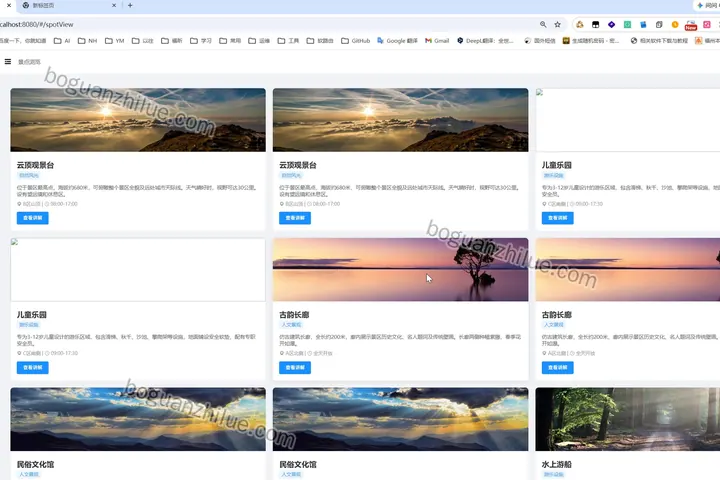
Task: Open the 学习 bookmarks folder
Action: coord(201,41)
